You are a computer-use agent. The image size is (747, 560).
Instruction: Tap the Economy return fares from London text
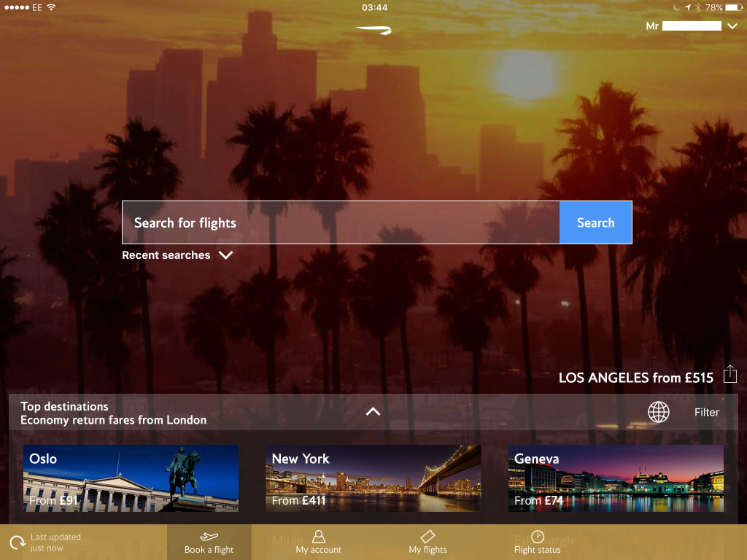113,420
